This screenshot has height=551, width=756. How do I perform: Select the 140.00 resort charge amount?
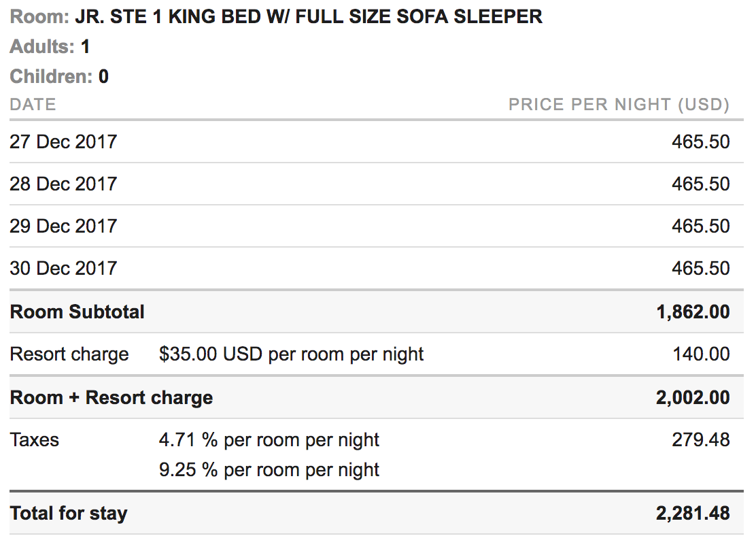701,354
